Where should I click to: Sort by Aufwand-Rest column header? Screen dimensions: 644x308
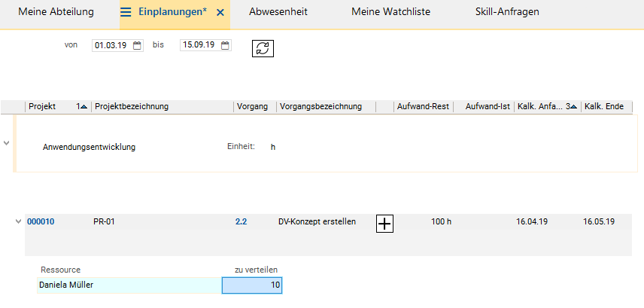pos(424,107)
